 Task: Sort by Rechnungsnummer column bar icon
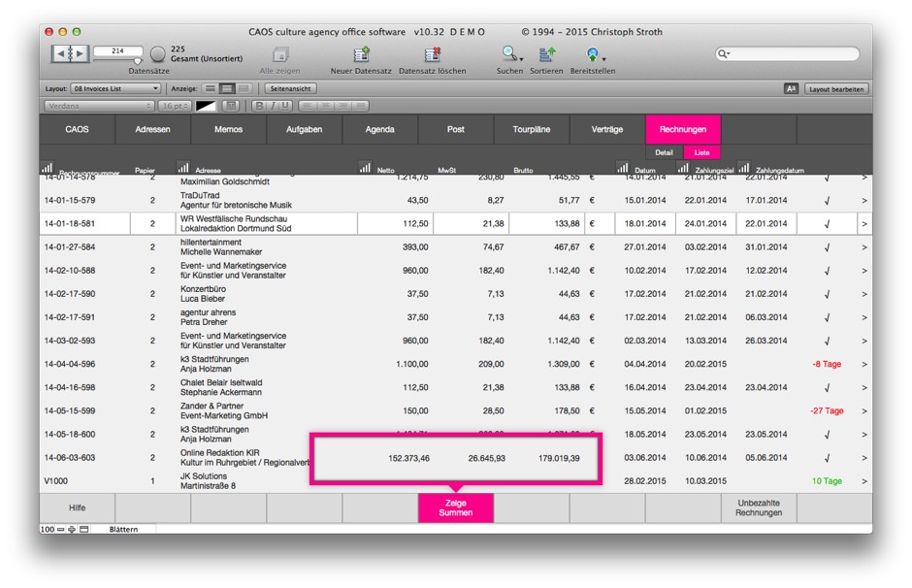(48, 168)
